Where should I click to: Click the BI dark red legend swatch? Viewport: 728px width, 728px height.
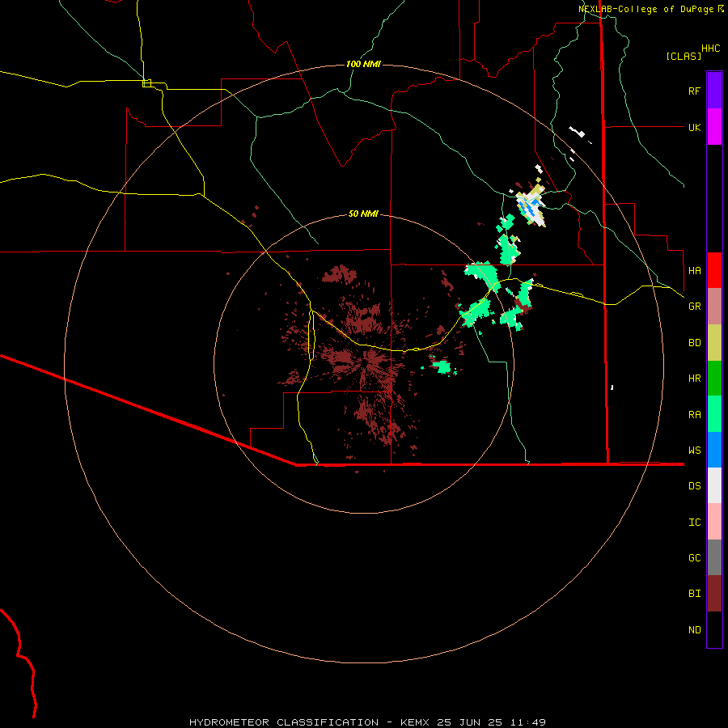(714, 594)
